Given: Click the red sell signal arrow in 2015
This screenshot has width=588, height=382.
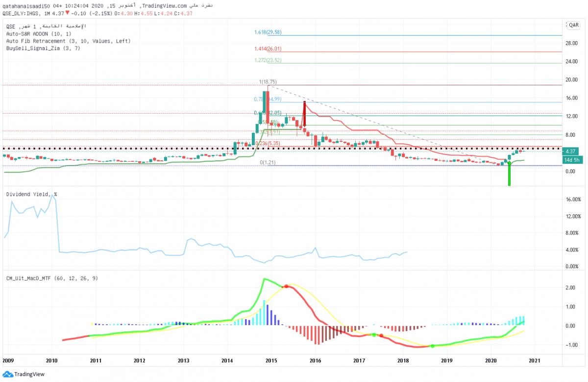Looking at the screenshot, I should pyautogui.click(x=304, y=114).
